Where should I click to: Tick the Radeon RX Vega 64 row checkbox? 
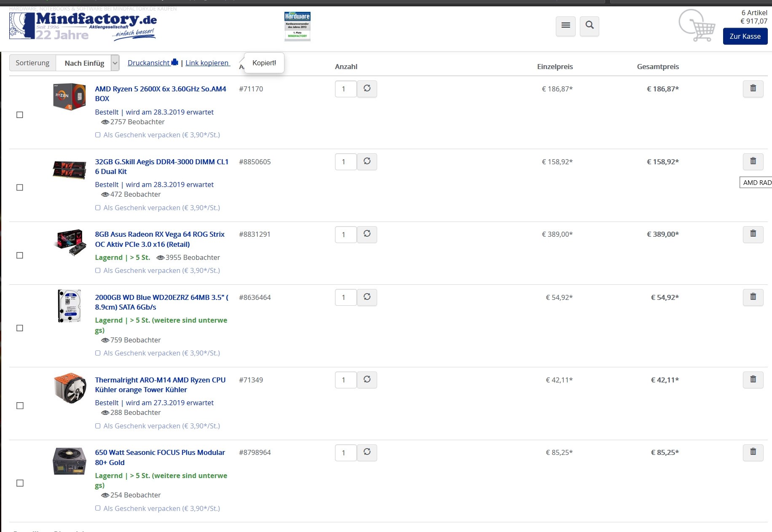coord(19,255)
